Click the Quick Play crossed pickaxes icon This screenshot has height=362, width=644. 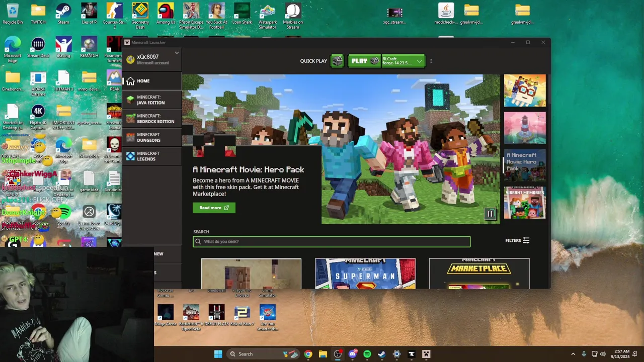click(338, 61)
